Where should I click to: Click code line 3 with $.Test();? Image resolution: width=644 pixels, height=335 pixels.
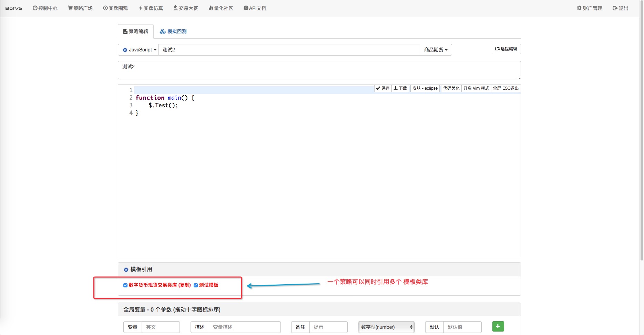(163, 105)
